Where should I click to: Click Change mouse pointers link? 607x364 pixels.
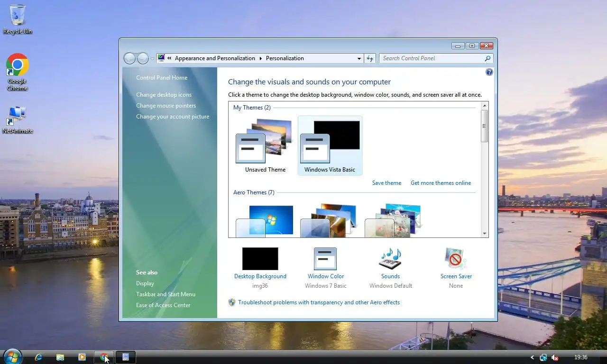[x=166, y=106]
